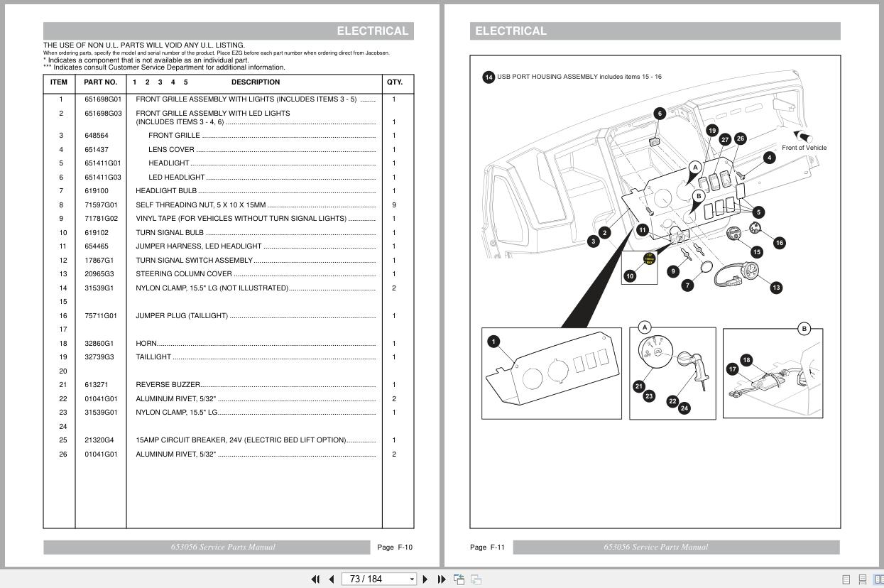The height and width of the screenshot is (588, 884).
Task: Go to the next page
Action: [425, 579]
